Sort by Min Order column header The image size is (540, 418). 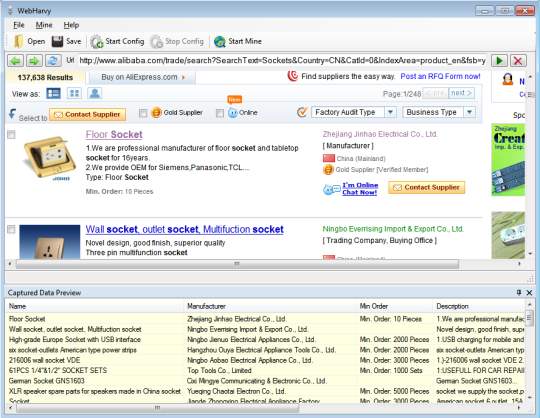(x=394, y=306)
